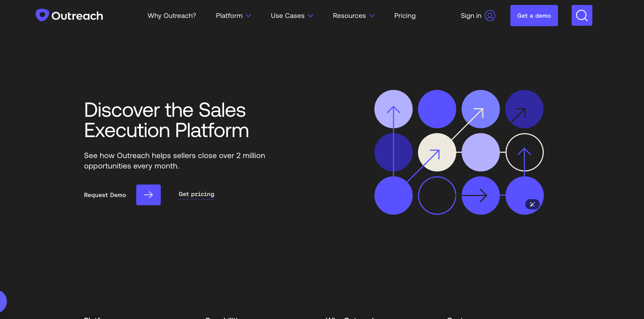Screen dimensions: 644x319
Task: Open the Why Outreach? menu item
Action: tap(172, 16)
